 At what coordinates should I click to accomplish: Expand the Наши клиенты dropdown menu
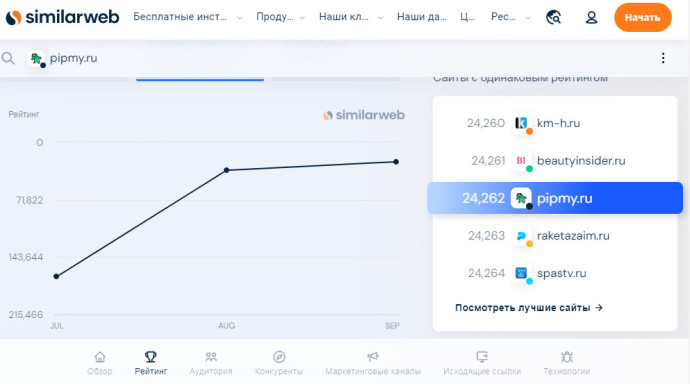coord(351,17)
